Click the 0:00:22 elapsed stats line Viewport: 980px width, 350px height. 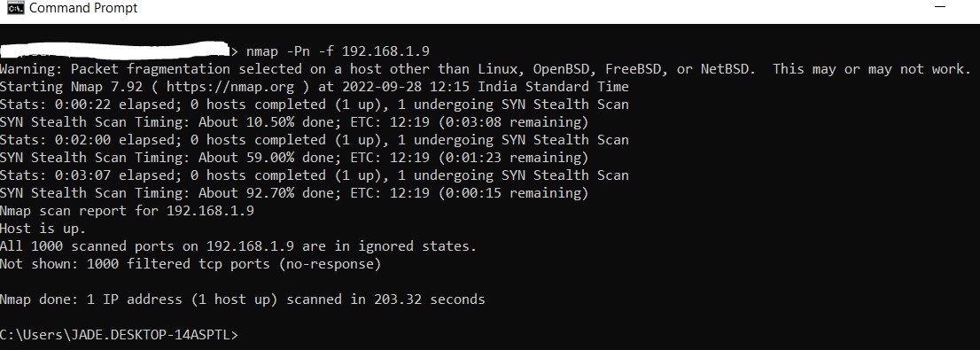click(x=315, y=105)
